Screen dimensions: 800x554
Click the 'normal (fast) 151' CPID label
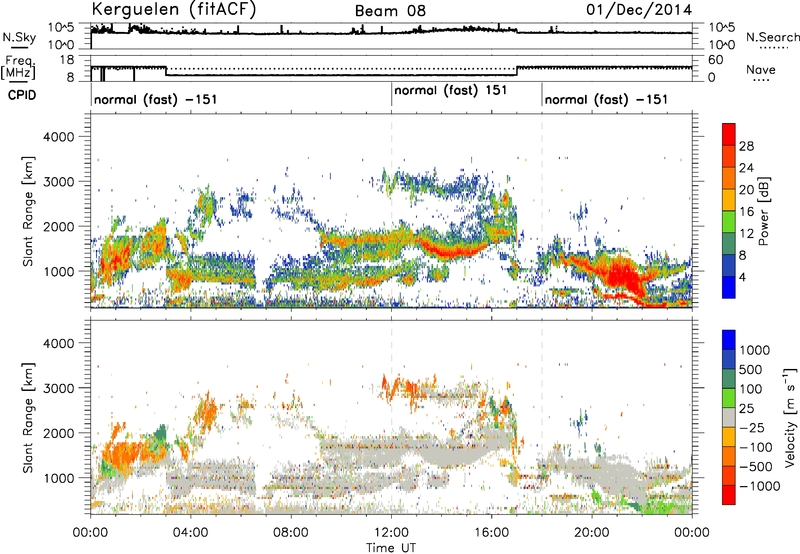point(451,90)
